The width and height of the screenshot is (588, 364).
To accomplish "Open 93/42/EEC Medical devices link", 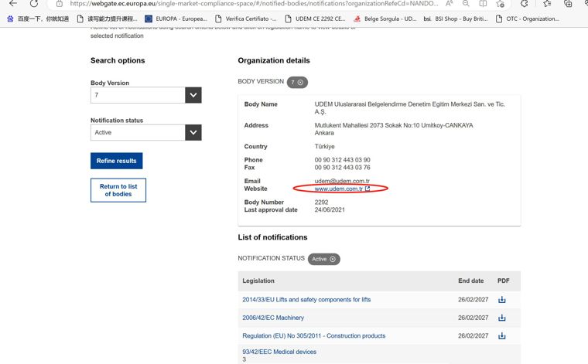I will tap(279, 352).
